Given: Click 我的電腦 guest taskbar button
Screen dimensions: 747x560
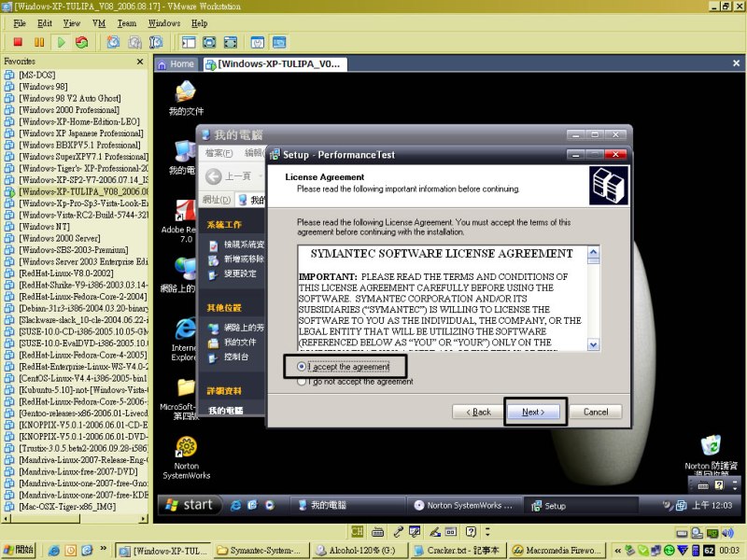Looking at the screenshot, I should click(x=348, y=505).
